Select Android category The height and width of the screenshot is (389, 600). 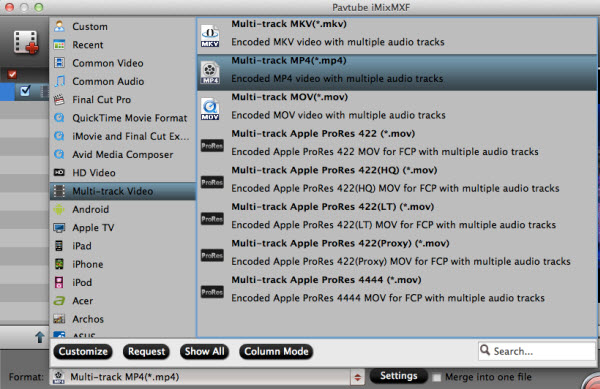click(x=122, y=209)
